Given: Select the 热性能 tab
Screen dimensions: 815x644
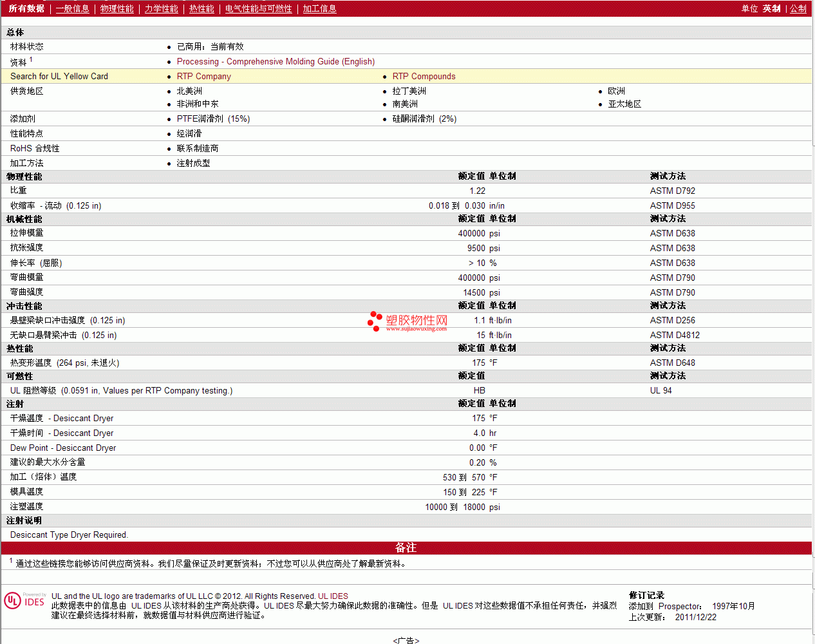Looking at the screenshot, I should coord(201,8).
